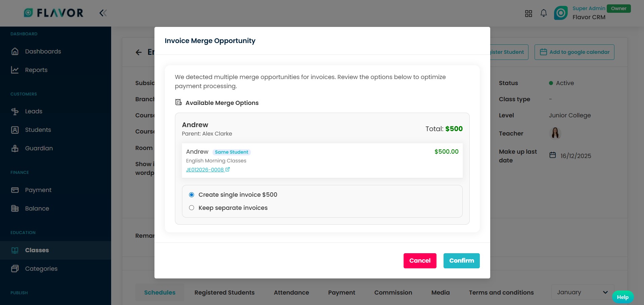Screen dimensions: 644x305
Task: Open invoice link JE012026-0008
Action: pos(205,170)
